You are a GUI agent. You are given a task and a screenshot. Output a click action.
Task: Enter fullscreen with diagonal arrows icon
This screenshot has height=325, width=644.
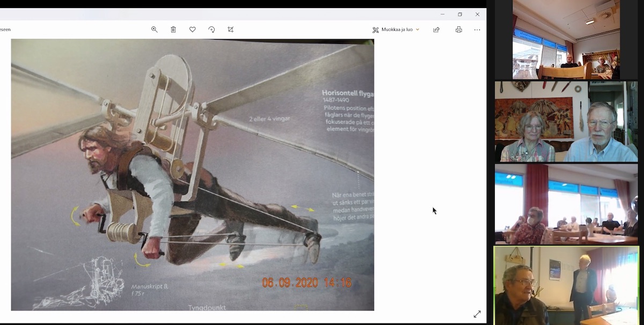click(477, 314)
